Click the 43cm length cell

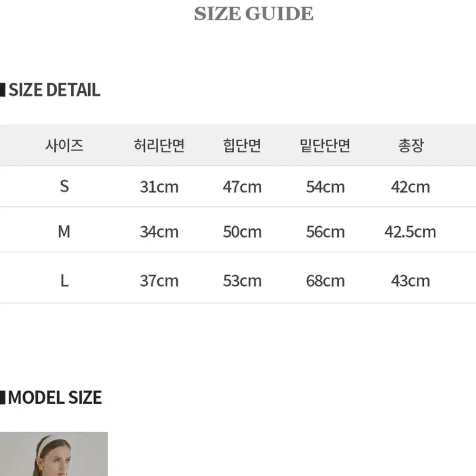(x=411, y=281)
